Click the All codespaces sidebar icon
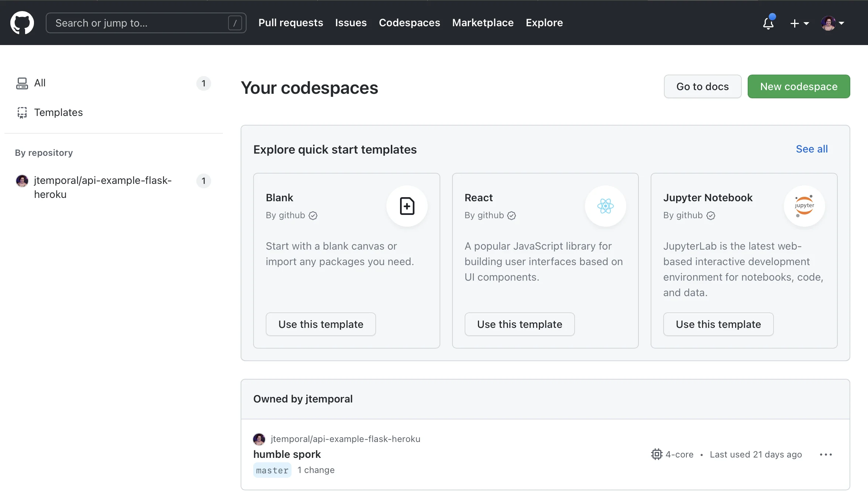This screenshot has height=497, width=868. click(x=22, y=83)
